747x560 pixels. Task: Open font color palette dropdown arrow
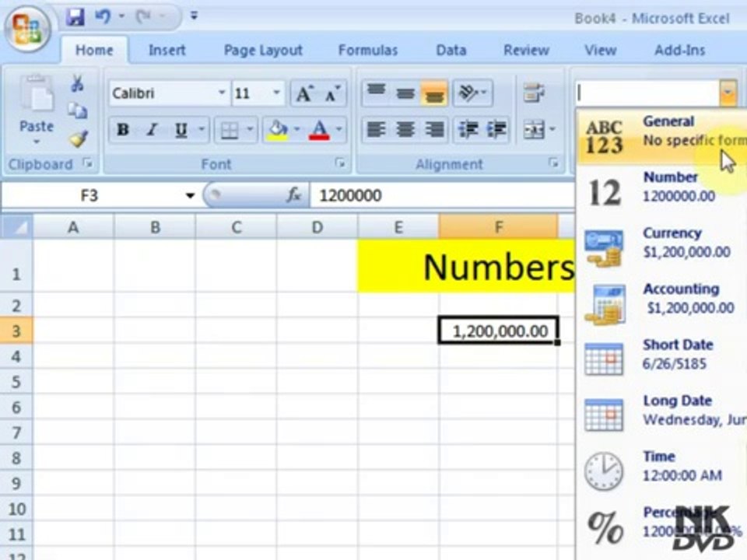[338, 129]
